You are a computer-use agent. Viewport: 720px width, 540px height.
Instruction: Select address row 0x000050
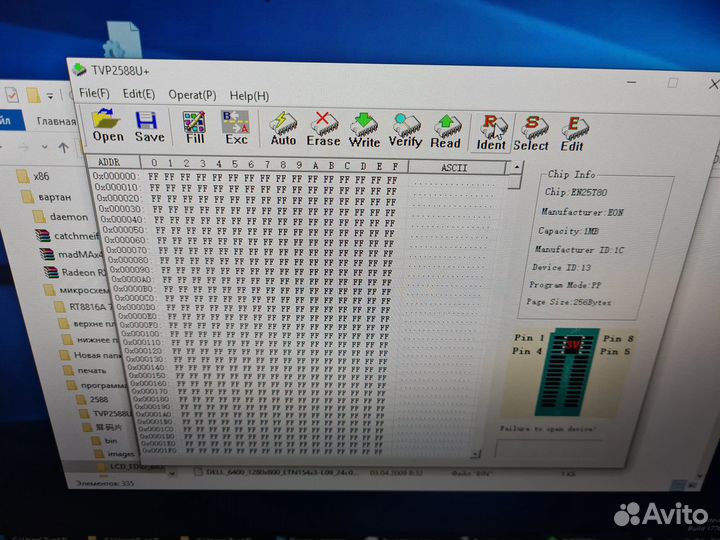249,231
